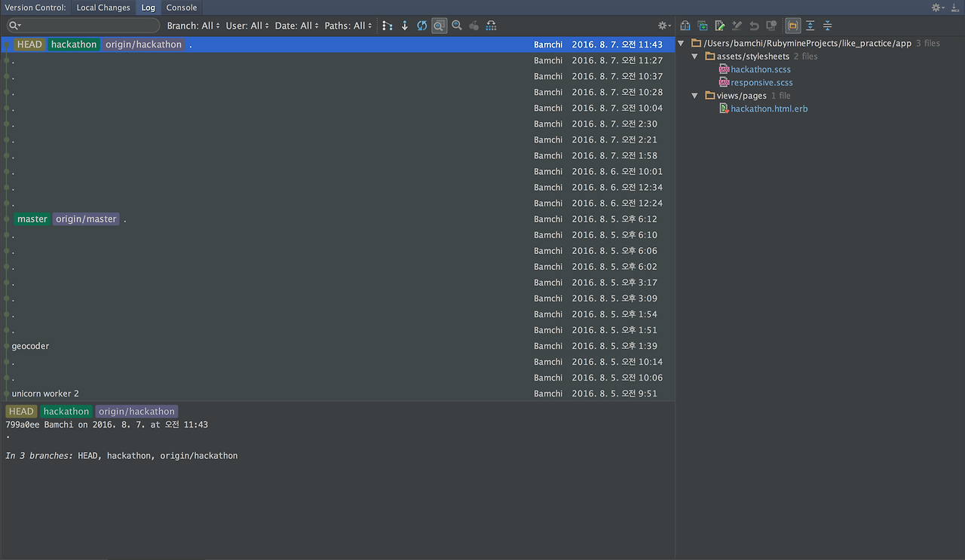Screen dimensions: 965x560
Task: Click the origin/hackathon label in selected commit row
Action: click(x=143, y=44)
